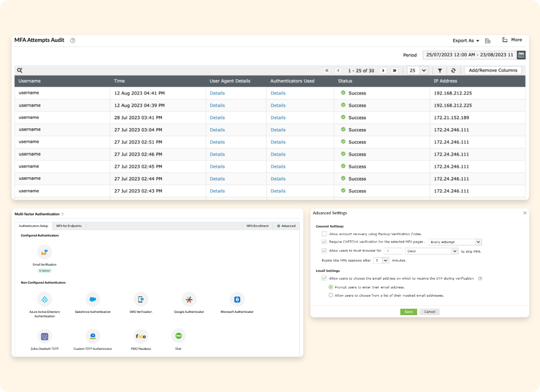Click the calendar icon beside Period field
The height and width of the screenshot is (392, 540).
coord(521,55)
